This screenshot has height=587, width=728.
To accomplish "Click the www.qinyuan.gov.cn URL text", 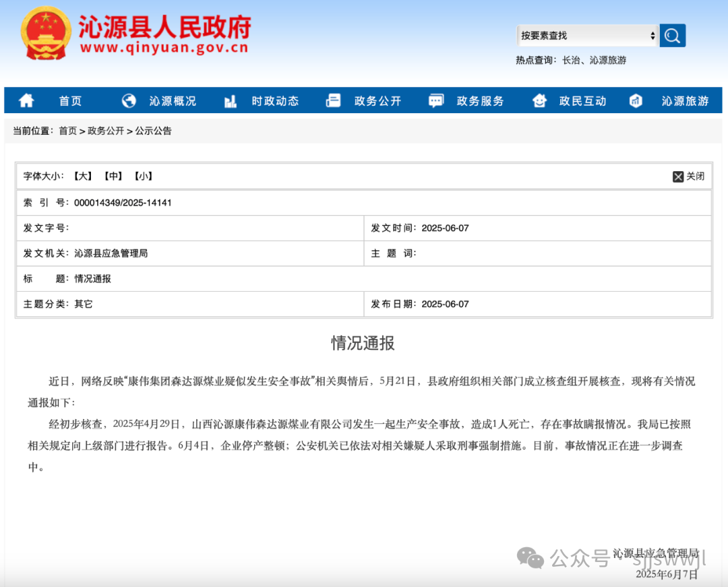I will pyautogui.click(x=164, y=48).
